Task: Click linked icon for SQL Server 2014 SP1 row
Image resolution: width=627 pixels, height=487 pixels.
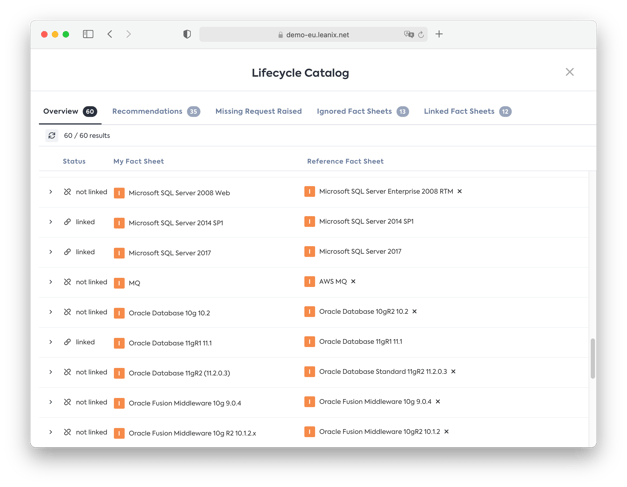Action: point(67,222)
